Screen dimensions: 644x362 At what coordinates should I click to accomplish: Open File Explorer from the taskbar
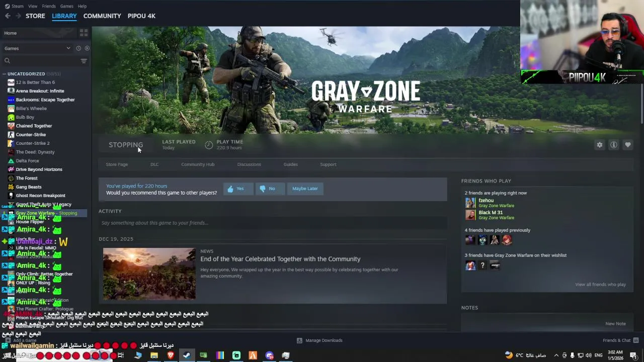[154, 355]
